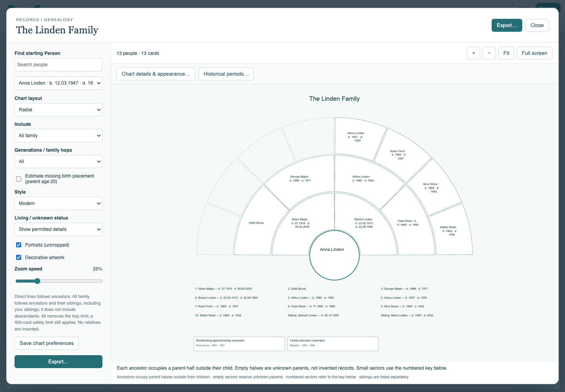The height and width of the screenshot is (392, 565).
Task: Click key entry 'Sibling. Marie Linden'
Action: pos(407,315)
